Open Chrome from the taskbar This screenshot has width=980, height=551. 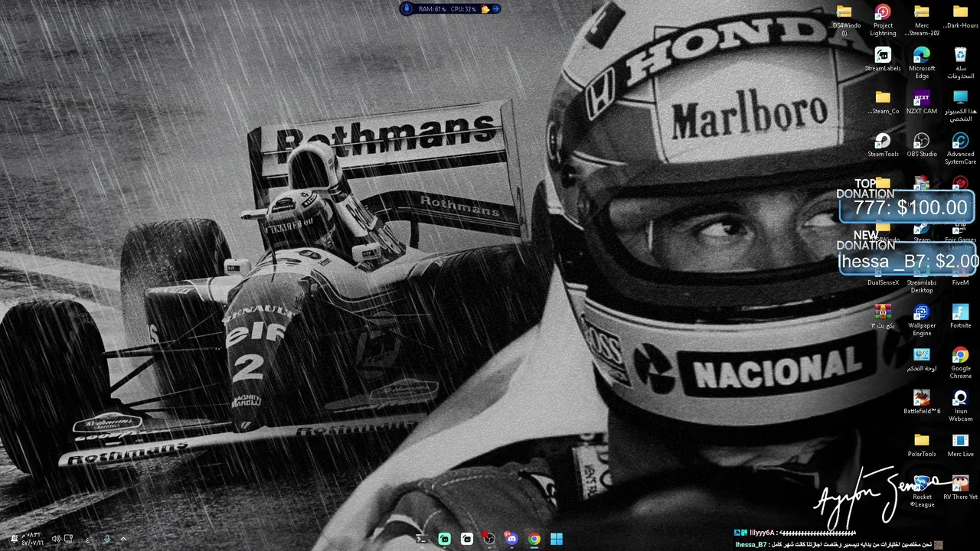pos(534,539)
